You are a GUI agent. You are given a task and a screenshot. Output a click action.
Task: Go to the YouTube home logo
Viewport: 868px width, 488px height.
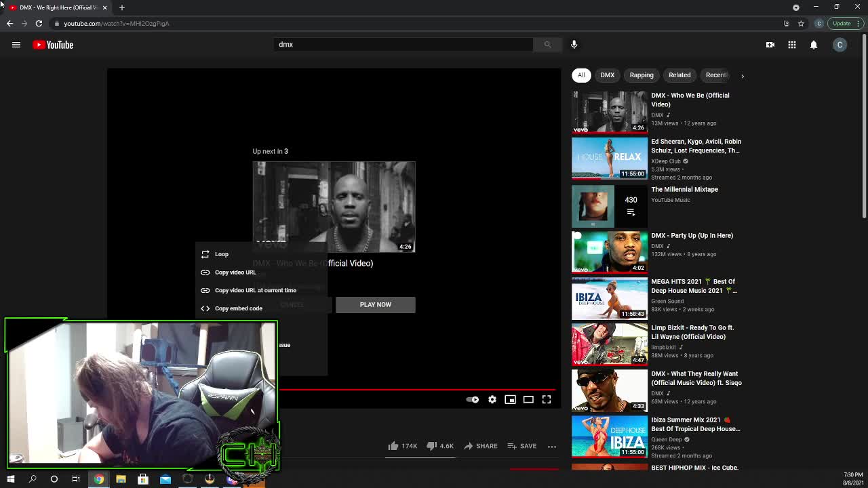point(53,45)
